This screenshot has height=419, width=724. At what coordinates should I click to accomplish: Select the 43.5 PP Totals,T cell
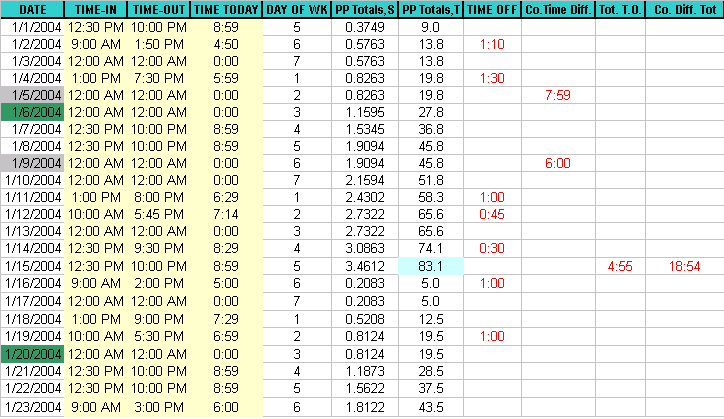431,407
